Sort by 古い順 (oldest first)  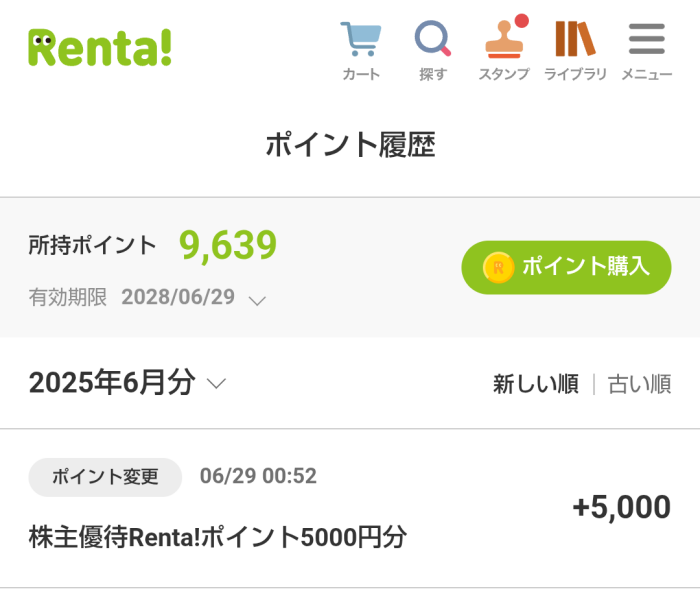(x=639, y=384)
